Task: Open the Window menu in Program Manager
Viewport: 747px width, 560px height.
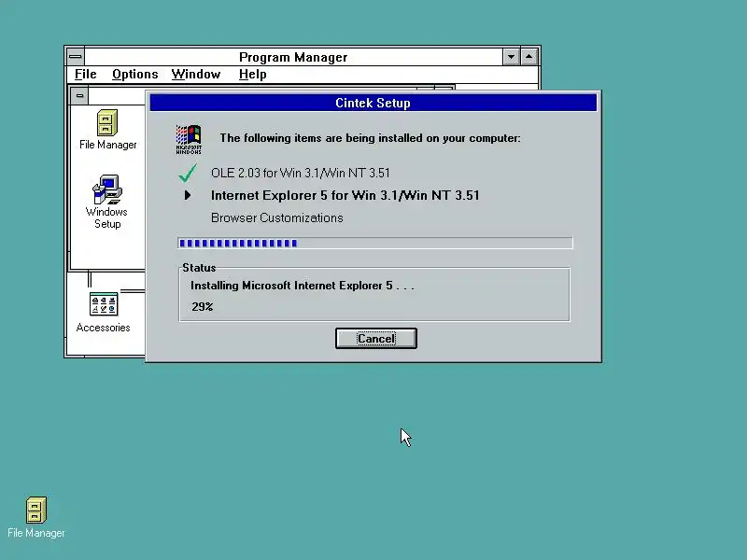Action: click(x=196, y=75)
